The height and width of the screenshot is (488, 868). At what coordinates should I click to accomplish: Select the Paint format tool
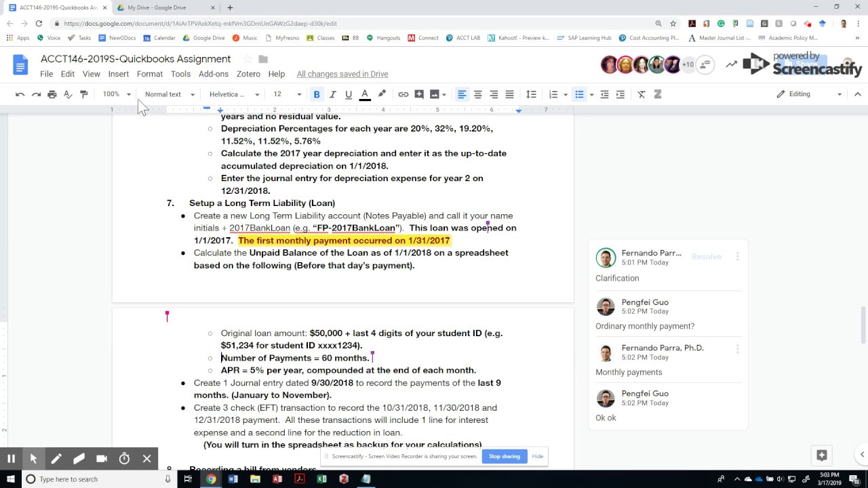tap(84, 94)
